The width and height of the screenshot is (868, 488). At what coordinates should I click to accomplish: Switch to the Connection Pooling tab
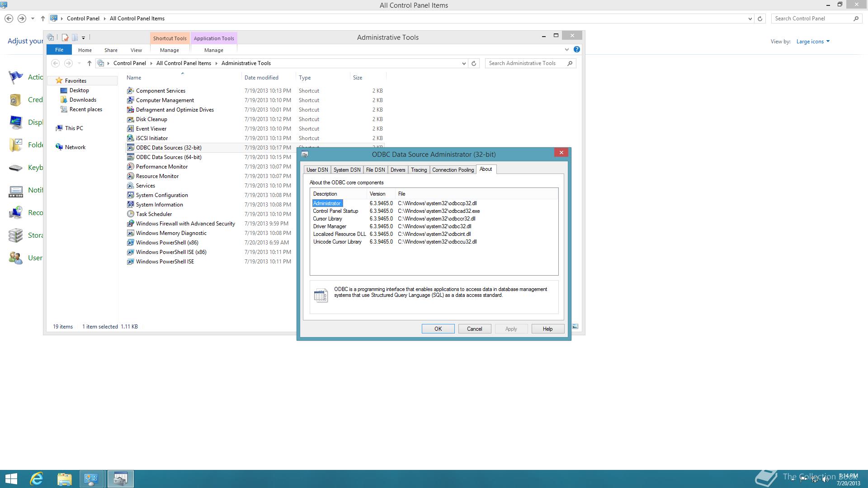pyautogui.click(x=453, y=170)
